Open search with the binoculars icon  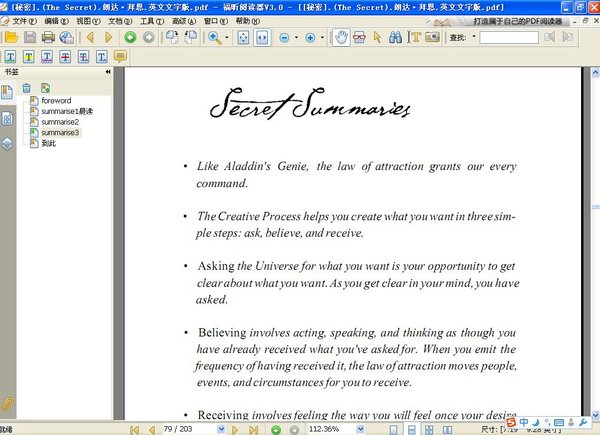pyautogui.click(x=395, y=37)
